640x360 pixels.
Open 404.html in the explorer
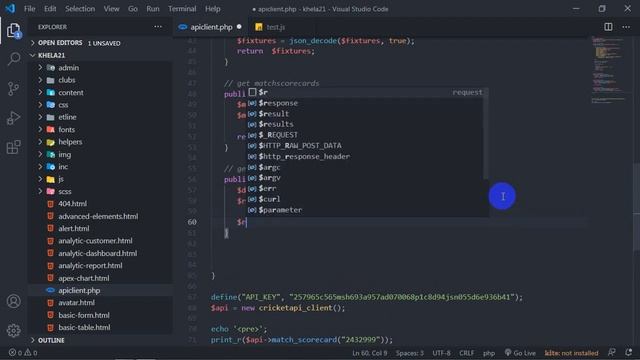tap(100, 204)
